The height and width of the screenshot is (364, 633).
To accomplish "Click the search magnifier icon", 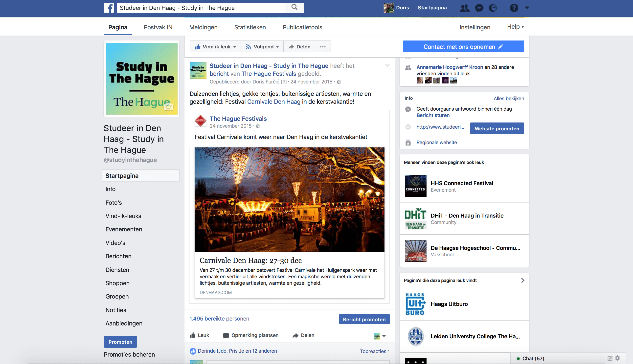I will (x=294, y=7).
